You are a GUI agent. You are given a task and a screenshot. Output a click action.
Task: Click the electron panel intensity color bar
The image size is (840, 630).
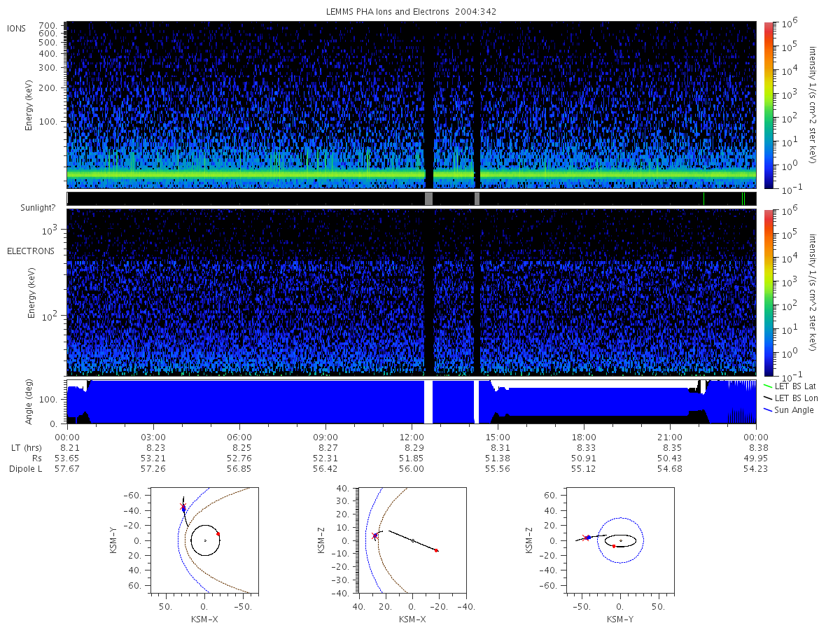coord(768,293)
